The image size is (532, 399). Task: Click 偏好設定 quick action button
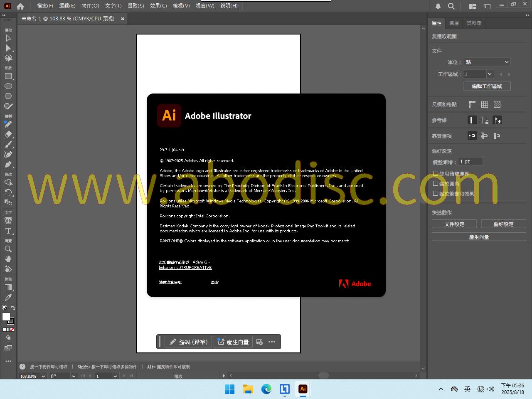click(x=503, y=224)
